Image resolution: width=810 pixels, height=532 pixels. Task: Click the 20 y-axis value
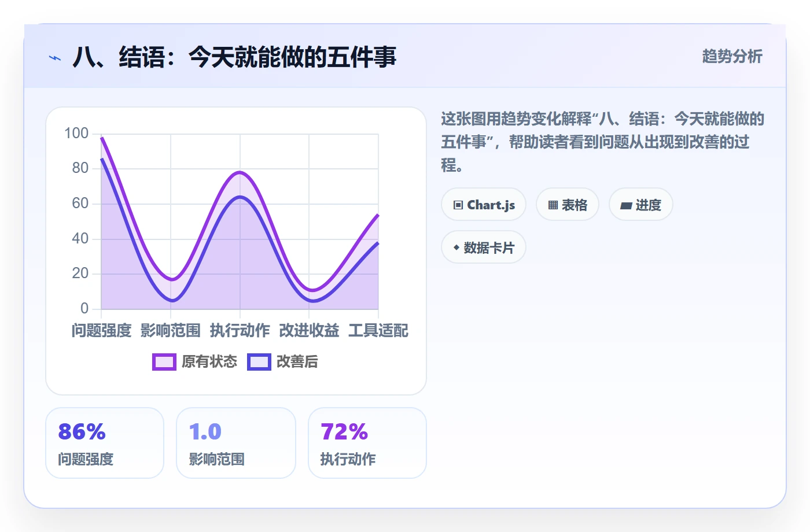click(x=80, y=274)
